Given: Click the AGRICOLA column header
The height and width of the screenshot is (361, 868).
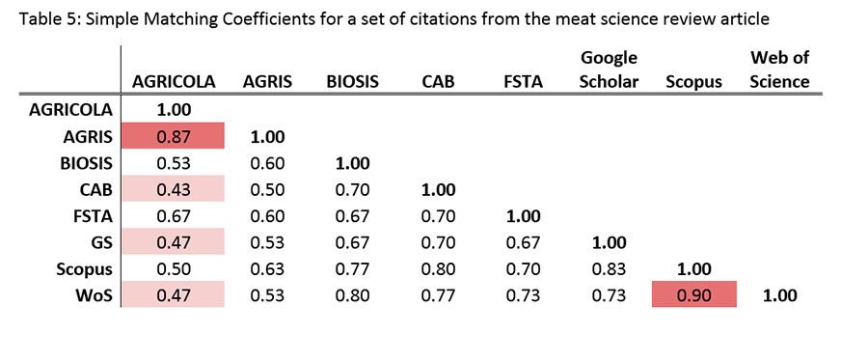Looking at the screenshot, I should pos(174,82).
